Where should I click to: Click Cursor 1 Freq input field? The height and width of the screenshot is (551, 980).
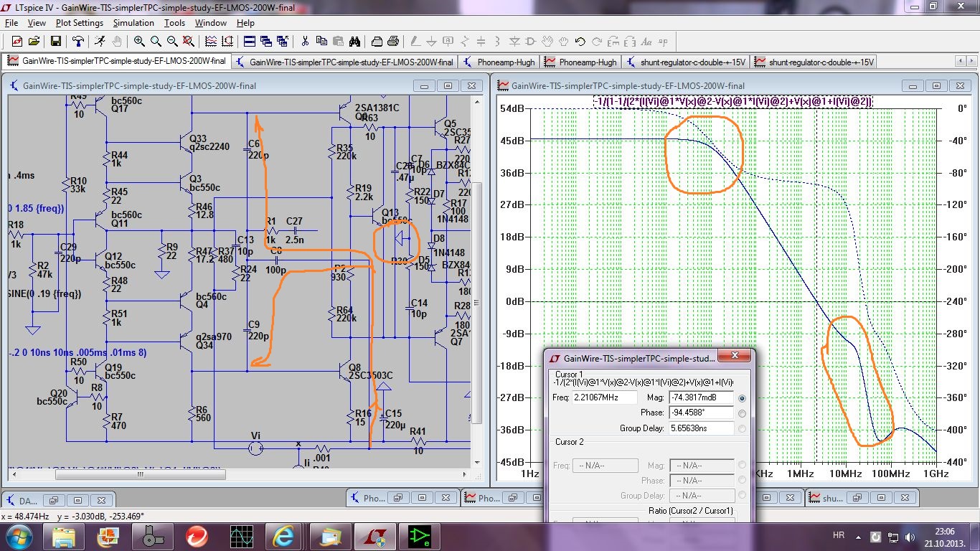pos(605,397)
